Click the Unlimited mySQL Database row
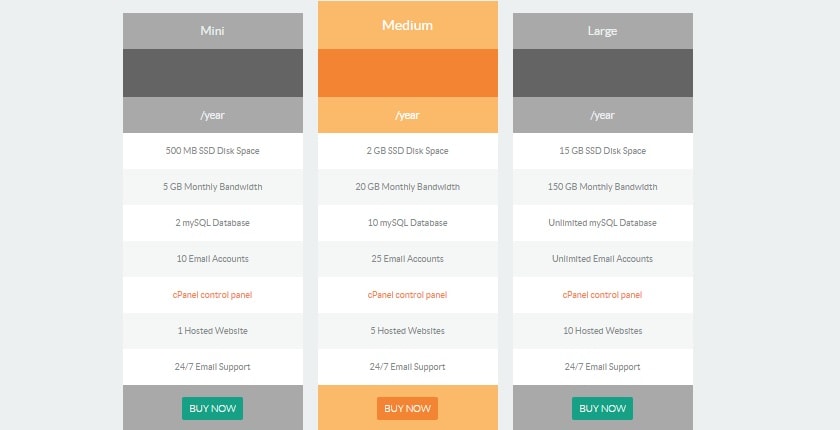Image resolution: width=840 pixels, height=430 pixels. (603, 223)
